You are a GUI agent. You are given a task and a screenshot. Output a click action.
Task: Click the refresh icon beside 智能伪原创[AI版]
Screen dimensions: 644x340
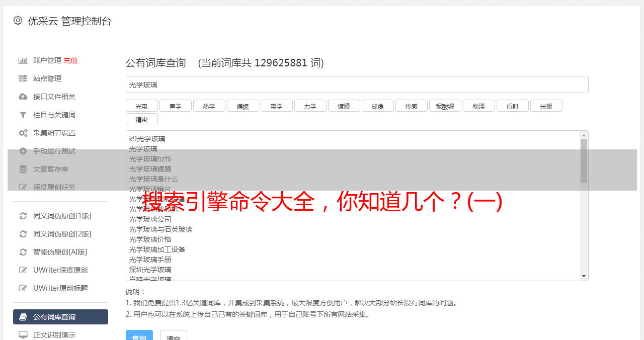click(x=23, y=252)
